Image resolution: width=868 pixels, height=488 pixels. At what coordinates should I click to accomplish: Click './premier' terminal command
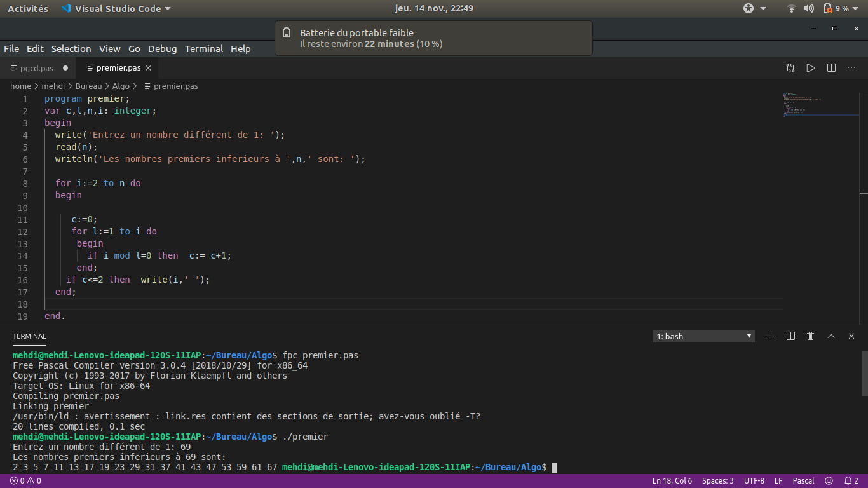pyautogui.click(x=305, y=437)
